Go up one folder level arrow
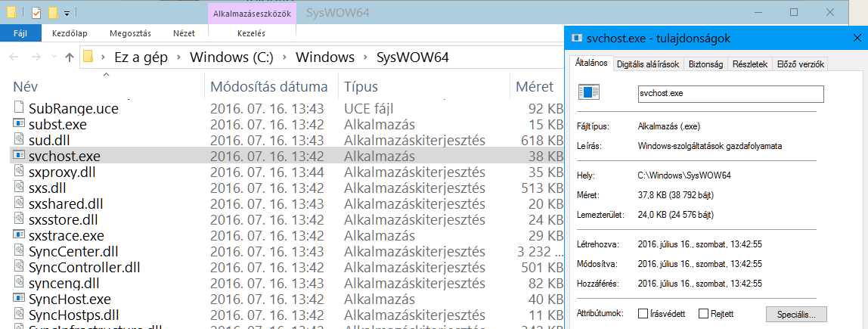868x329 pixels. click(x=70, y=57)
